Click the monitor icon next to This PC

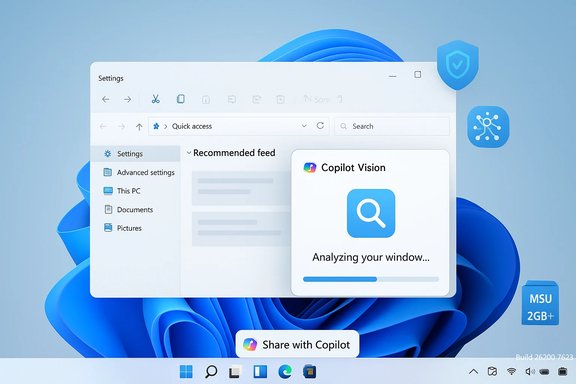108,191
